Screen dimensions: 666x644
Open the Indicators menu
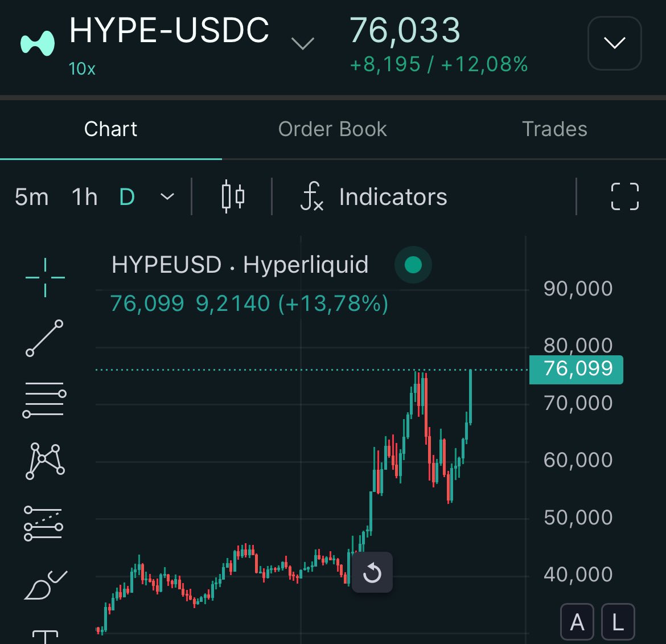pos(373,196)
